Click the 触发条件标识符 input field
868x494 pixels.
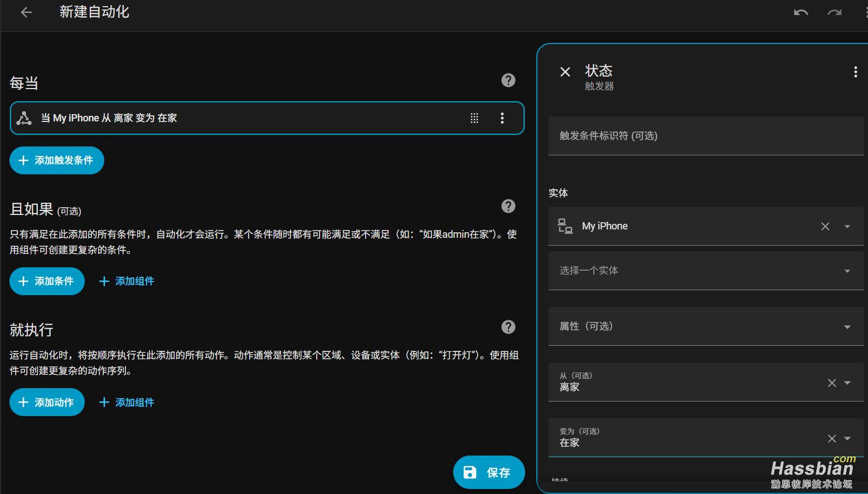coord(706,135)
